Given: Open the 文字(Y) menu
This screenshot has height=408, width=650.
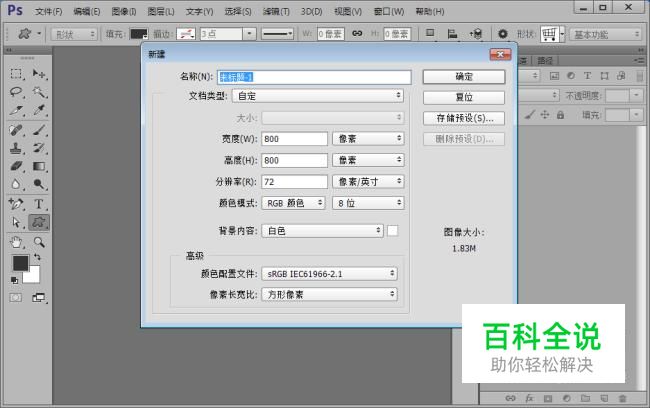Looking at the screenshot, I should [199, 12].
